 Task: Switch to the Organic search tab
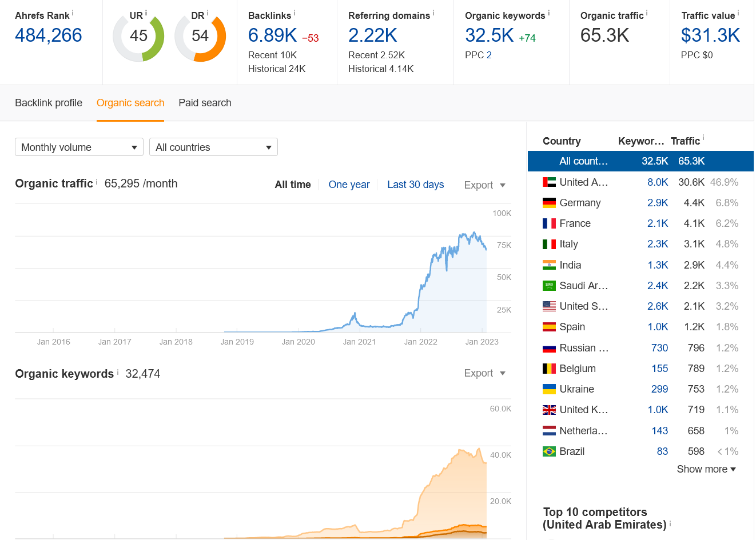click(x=130, y=103)
